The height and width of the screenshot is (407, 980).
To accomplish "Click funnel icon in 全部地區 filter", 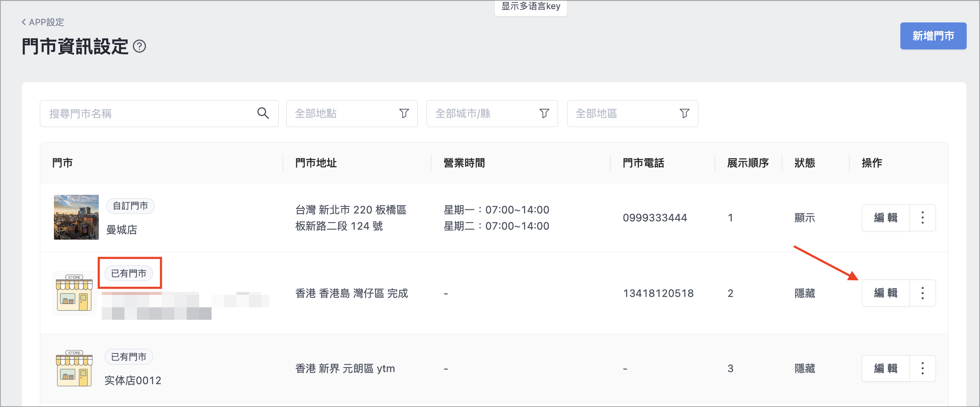I will 685,113.
